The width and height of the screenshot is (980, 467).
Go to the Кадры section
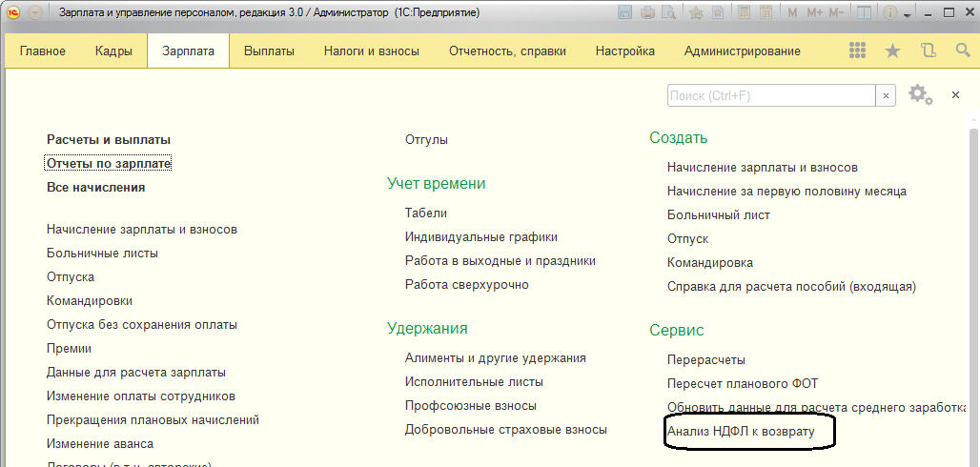click(x=113, y=51)
